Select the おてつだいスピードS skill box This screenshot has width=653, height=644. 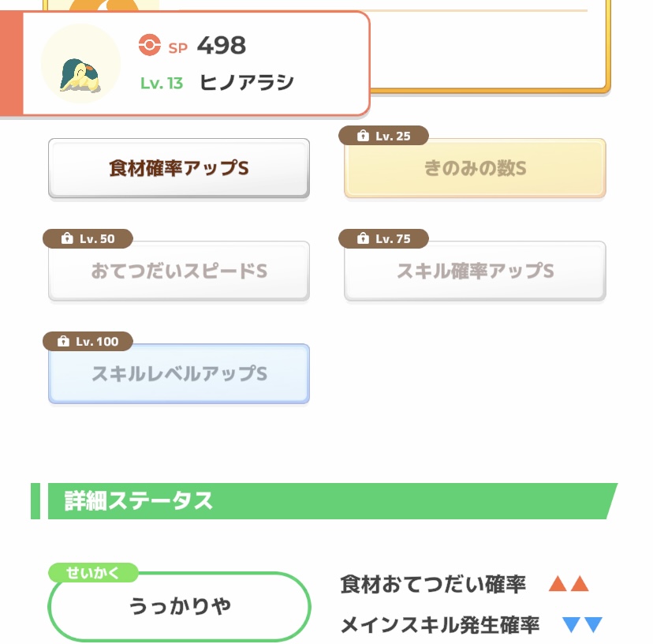(179, 271)
